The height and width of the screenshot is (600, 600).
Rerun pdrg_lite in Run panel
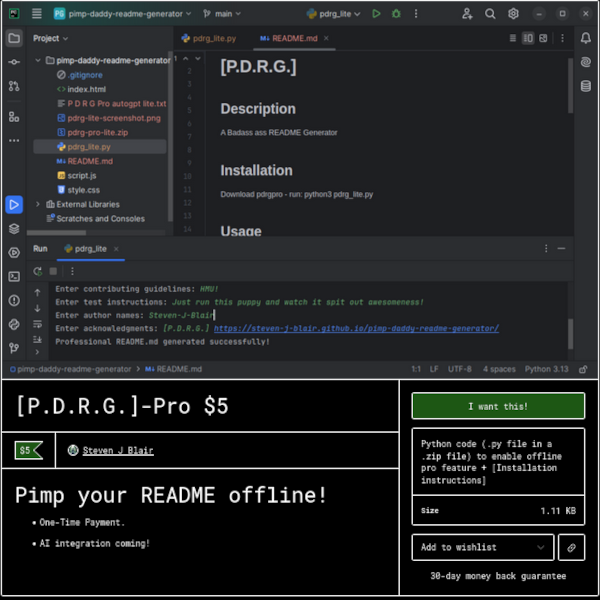pos(38,271)
